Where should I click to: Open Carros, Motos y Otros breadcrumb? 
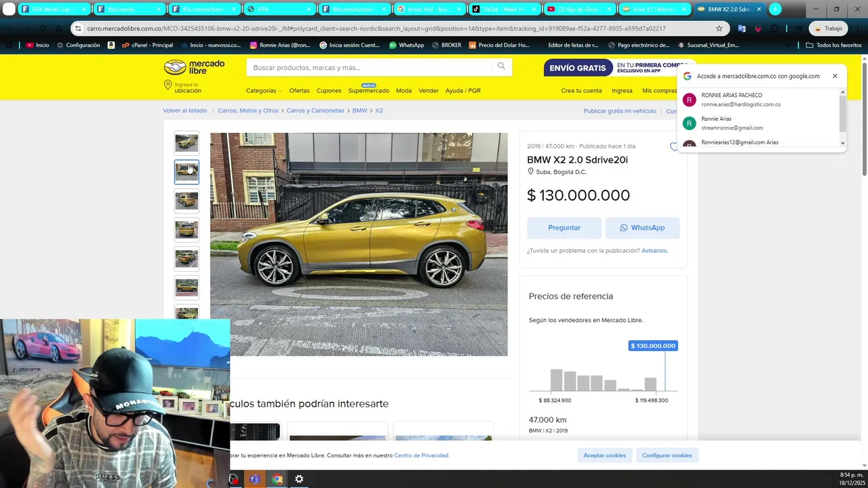coord(248,110)
